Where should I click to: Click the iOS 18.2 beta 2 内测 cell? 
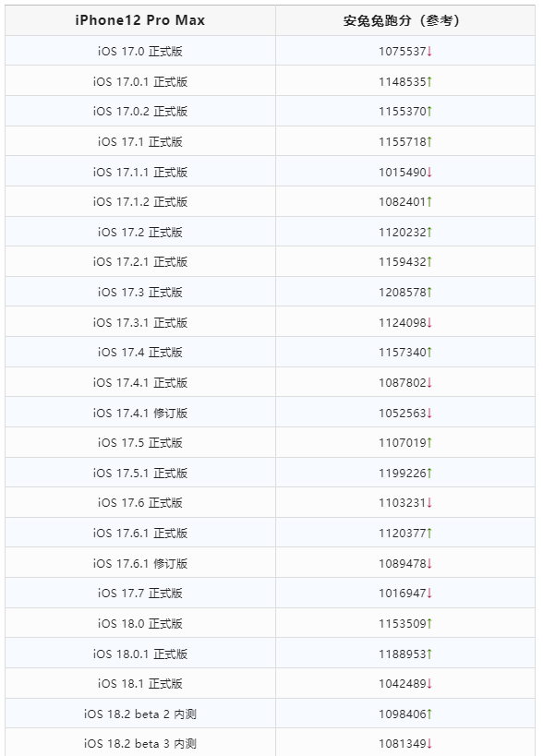[140, 714]
